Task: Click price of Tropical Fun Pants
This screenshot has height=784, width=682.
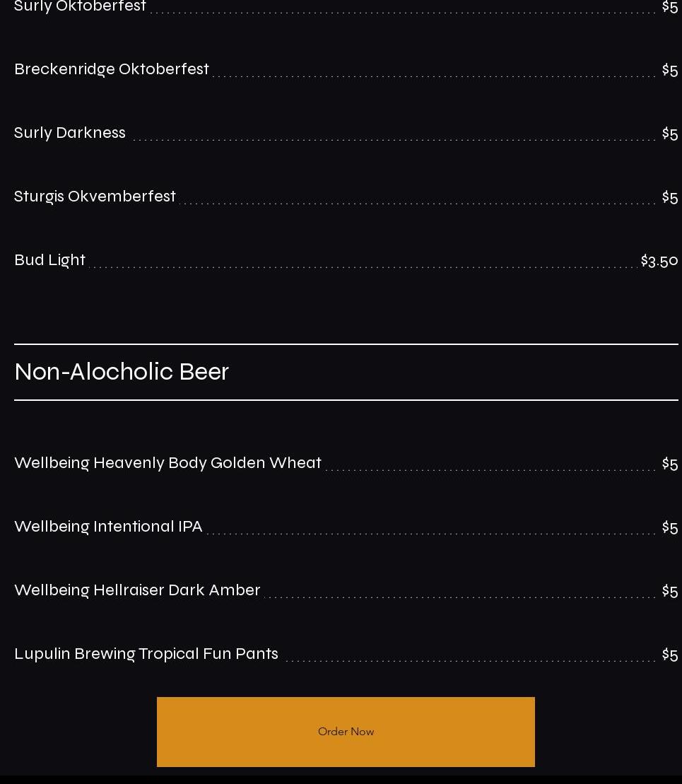Action: (x=669, y=655)
